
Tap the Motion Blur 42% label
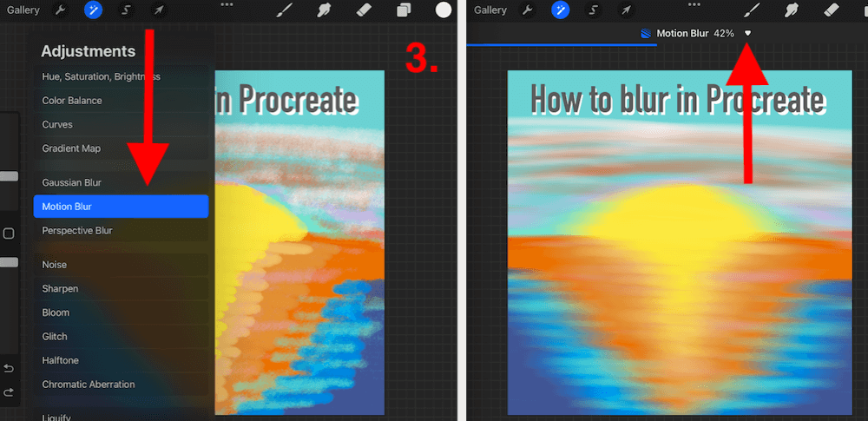[695, 33]
